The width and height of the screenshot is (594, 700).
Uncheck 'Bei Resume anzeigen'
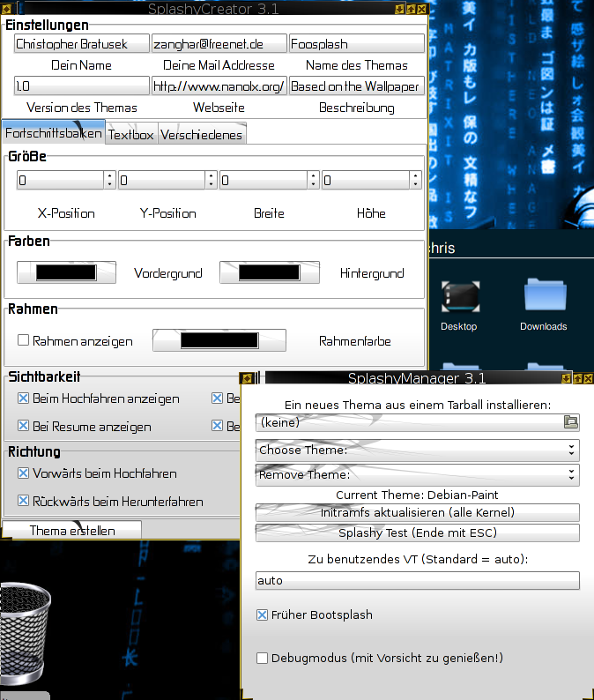tap(23, 426)
